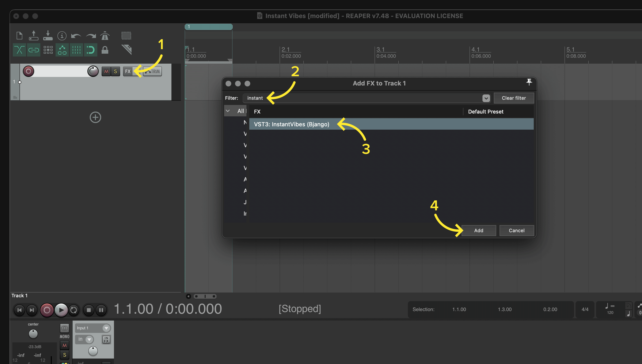Toggle envelope points move with items
This screenshot has height=364, width=642.
tap(62, 50)
